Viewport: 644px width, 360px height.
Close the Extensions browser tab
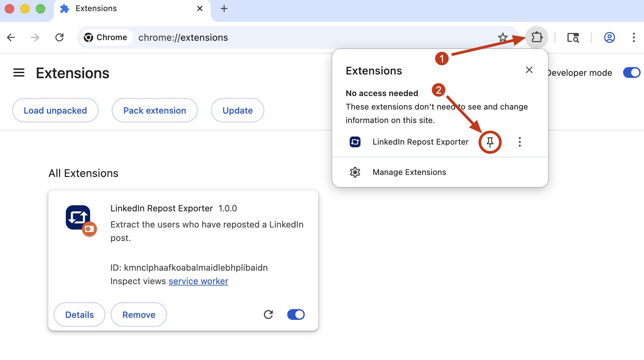[x=200, y=8]
